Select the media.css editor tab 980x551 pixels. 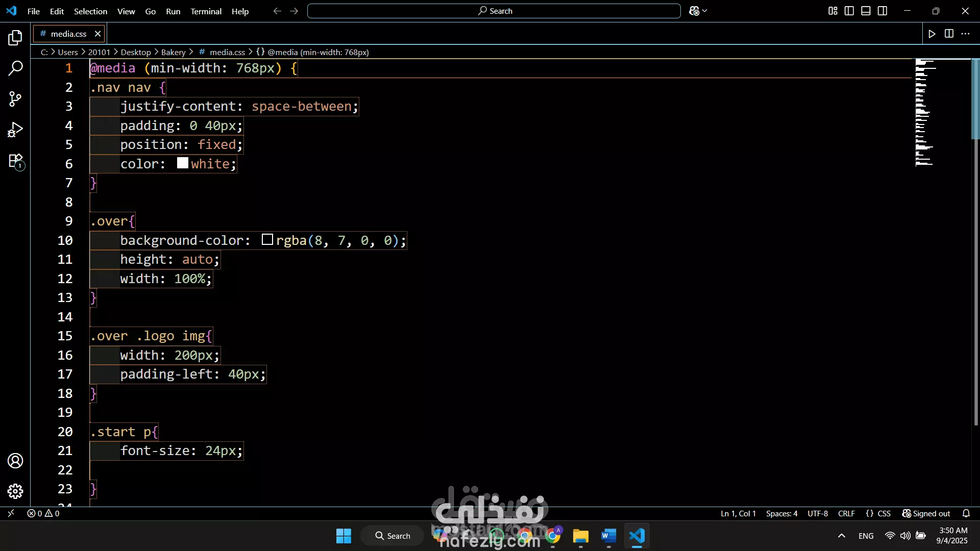point(68,34)
